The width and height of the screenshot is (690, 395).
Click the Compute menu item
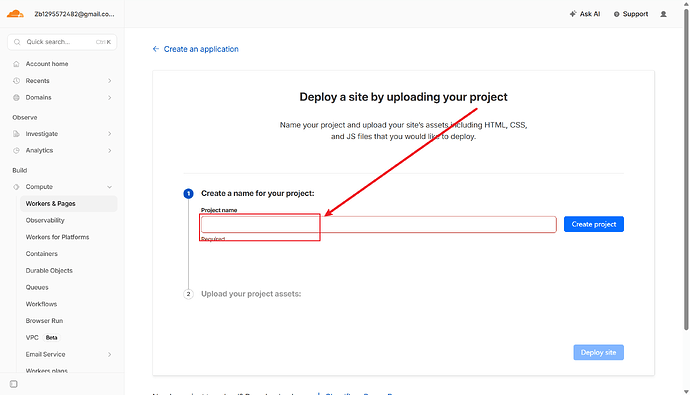pos(39,187)
